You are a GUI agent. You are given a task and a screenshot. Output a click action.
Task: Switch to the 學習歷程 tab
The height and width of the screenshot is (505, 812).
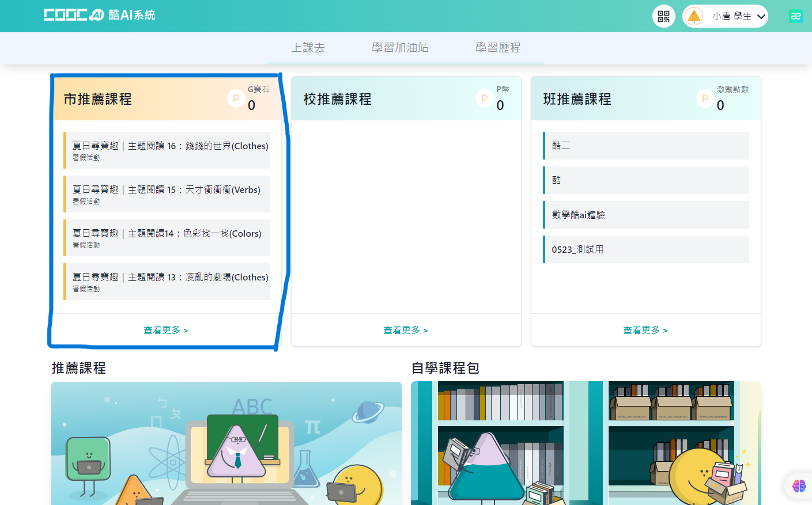(x=498, y=48)
